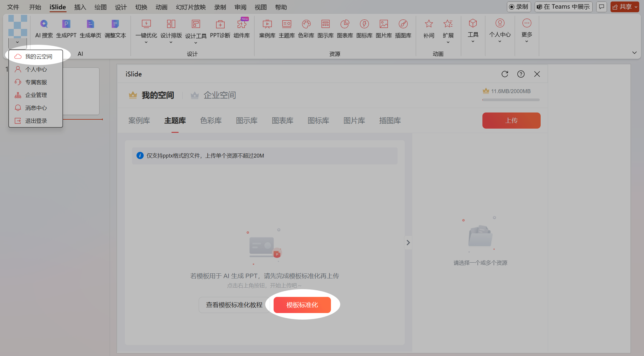Collapse the ribbon with chevron
The image size is (644, 356).
click(x=634, y=53)
